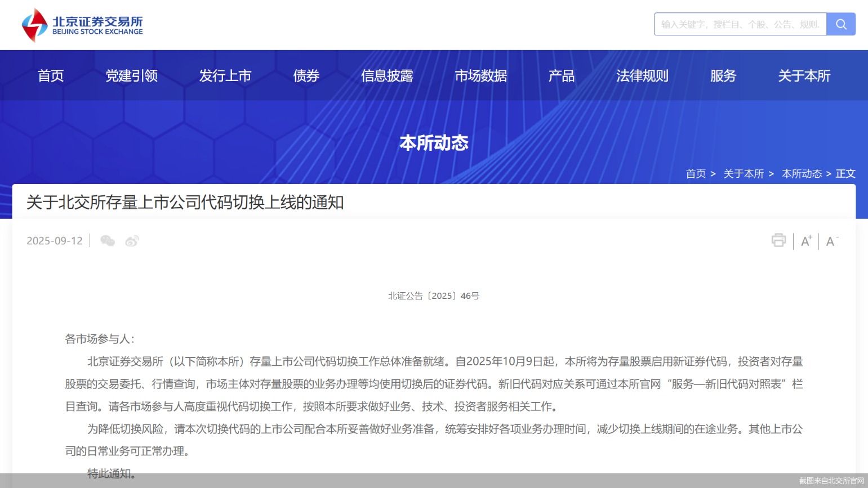Image resolution: width=868 pixels, height=488 pixels.
Task: Open the 党建引领 navigation menu
Action: point(131,76)
